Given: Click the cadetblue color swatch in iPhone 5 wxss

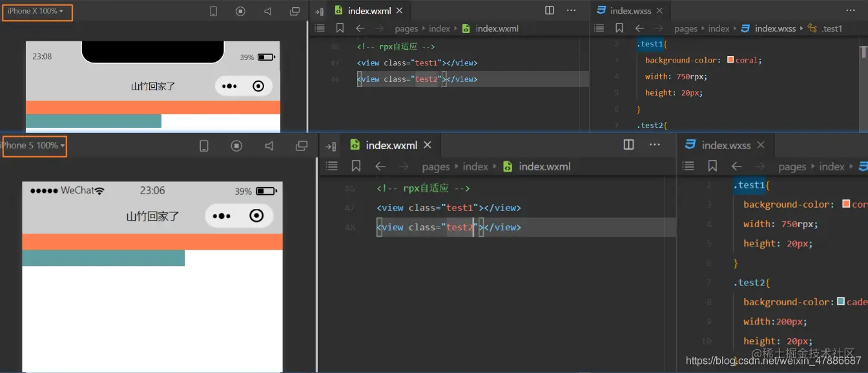Looking at the screenshot, I should coord(841,301).
